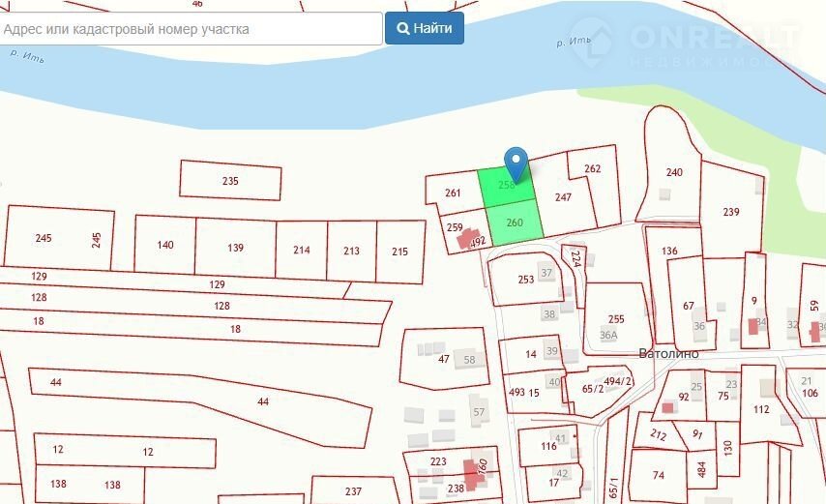Select parcel 140 on the map

click(165, 245)
